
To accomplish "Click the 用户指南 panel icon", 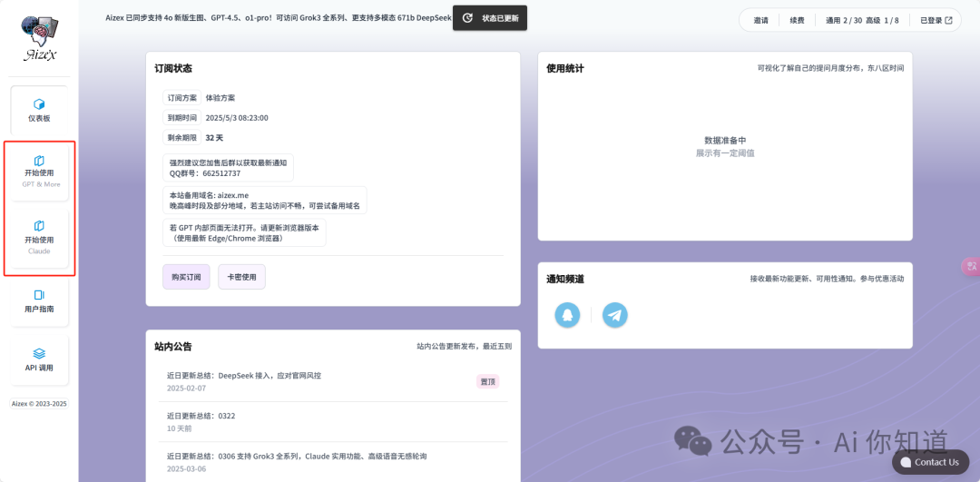I will coord(39,294).
